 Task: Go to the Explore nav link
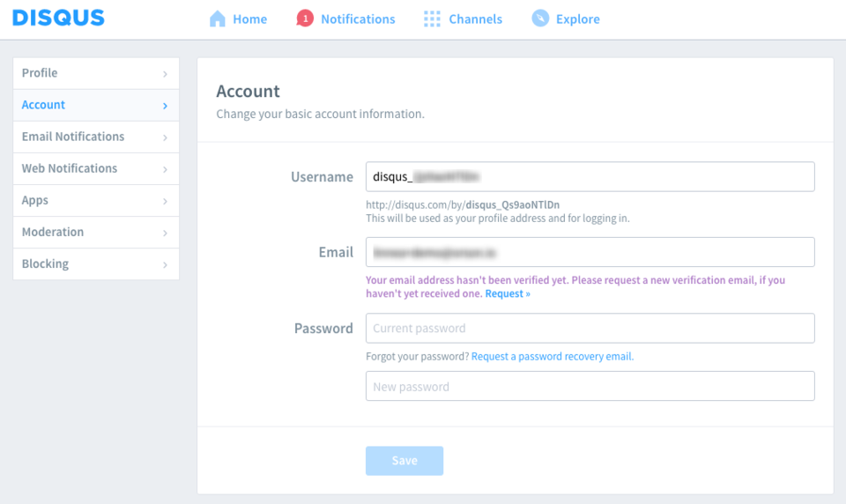[578, 19]
